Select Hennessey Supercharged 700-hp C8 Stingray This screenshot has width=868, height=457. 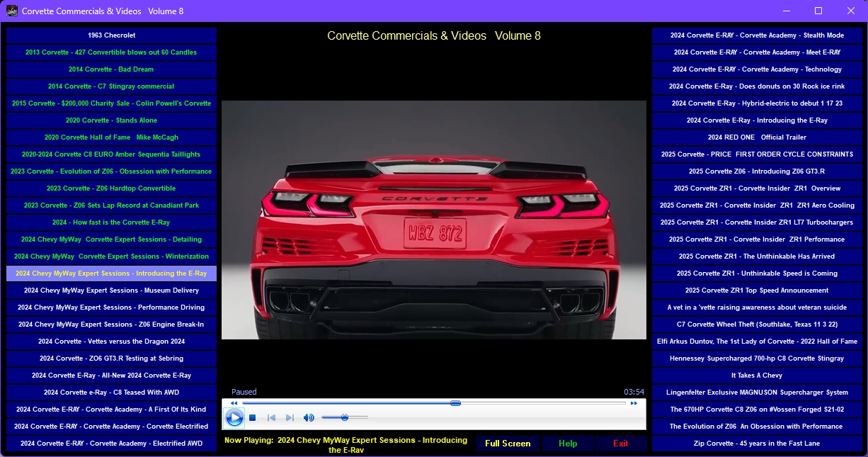(x=757, y=358)
